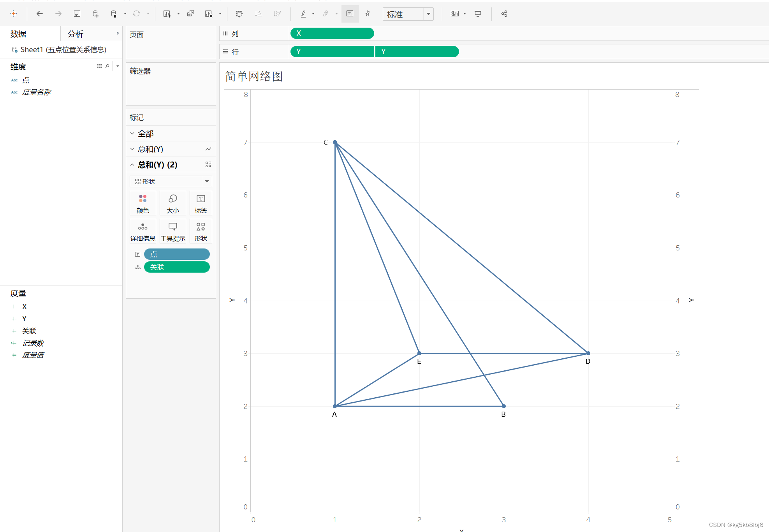Create new worksheet chart-plus icon
The width and height of the screenshot is (769, 532).
click(x=167, y=14)
